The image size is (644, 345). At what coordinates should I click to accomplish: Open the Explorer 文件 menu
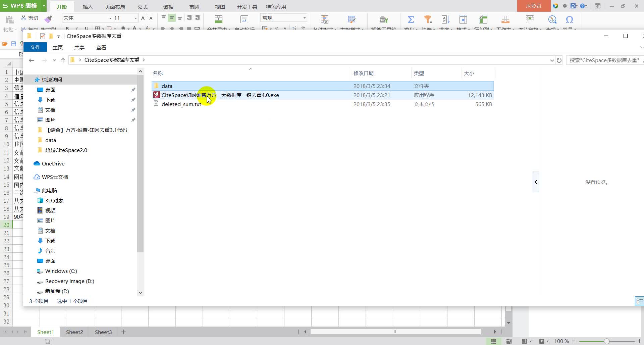click(x=35, y=47)
